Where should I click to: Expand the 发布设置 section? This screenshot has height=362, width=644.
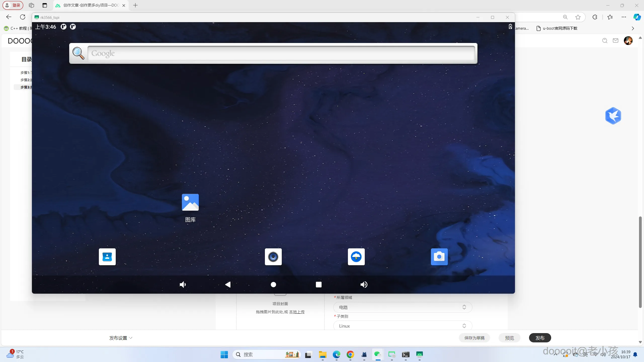[x=120, y=338]
